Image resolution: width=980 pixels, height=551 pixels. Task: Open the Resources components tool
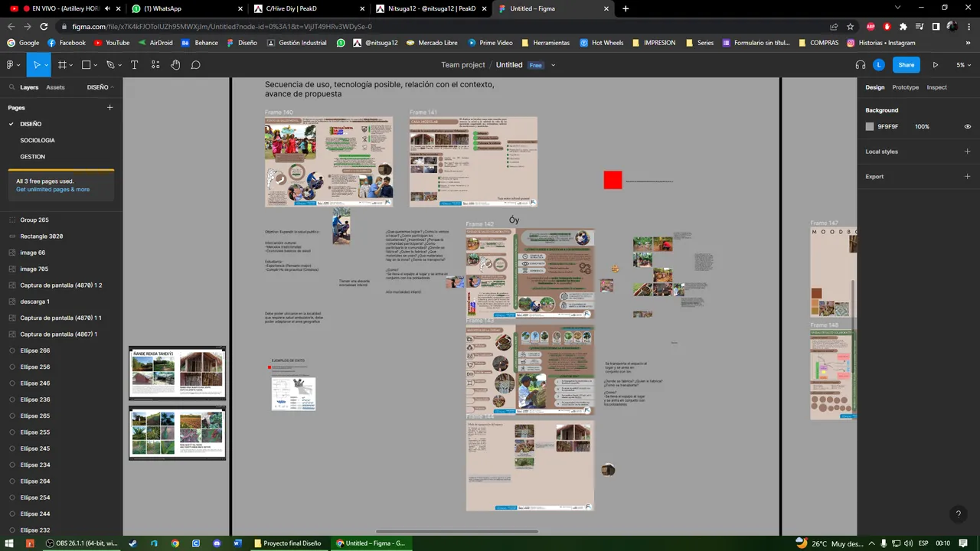pyautogui.click(x=155, y=65)
